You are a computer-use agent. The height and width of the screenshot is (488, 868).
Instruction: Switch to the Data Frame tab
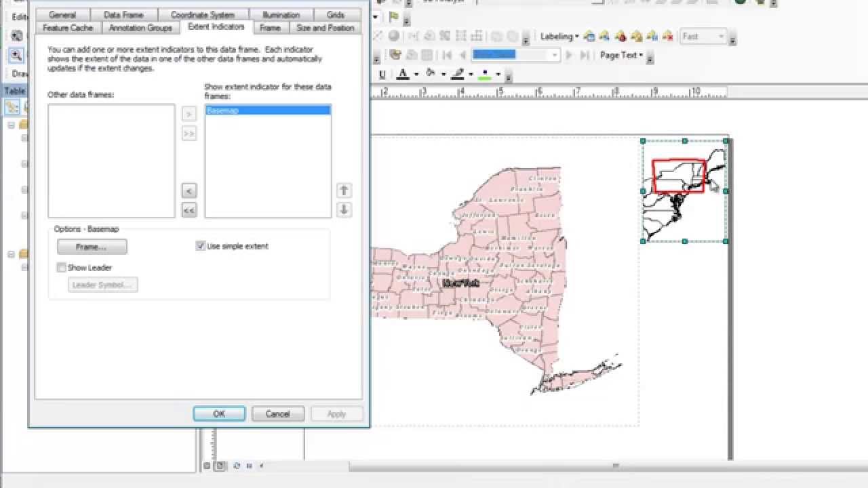click(123, 14)
